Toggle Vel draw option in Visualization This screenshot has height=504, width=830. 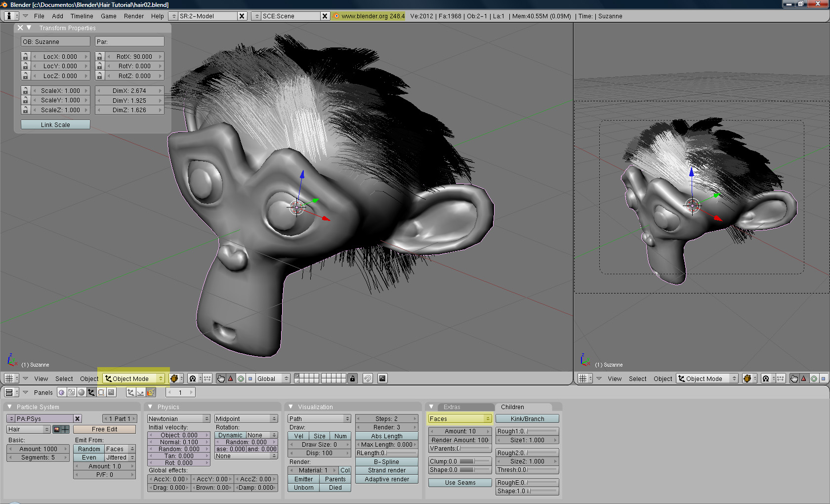[299, 436]
